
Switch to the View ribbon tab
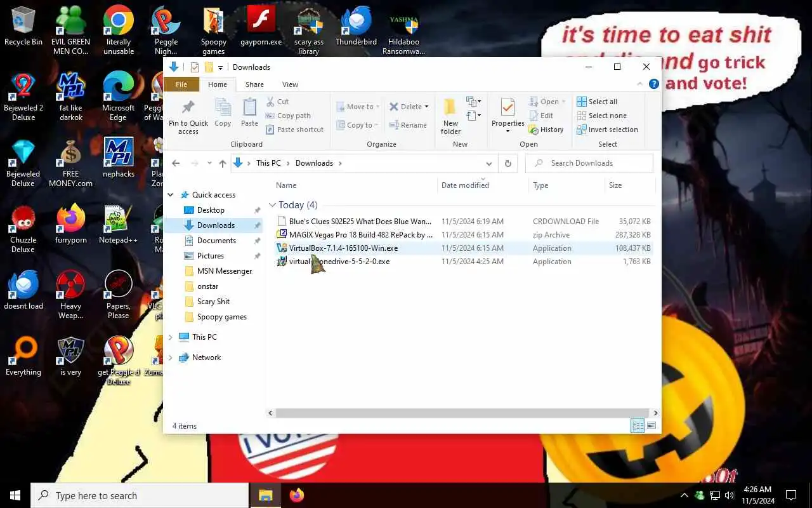290,84
